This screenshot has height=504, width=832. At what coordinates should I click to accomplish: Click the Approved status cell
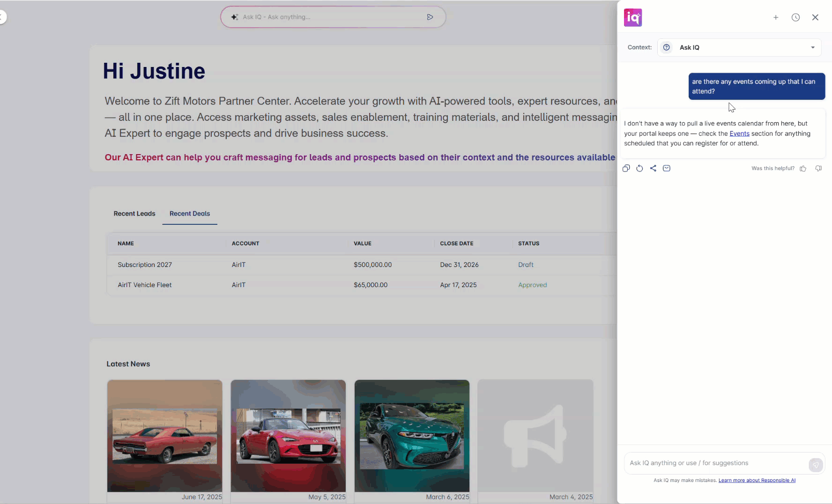click(x=532, y=285)
